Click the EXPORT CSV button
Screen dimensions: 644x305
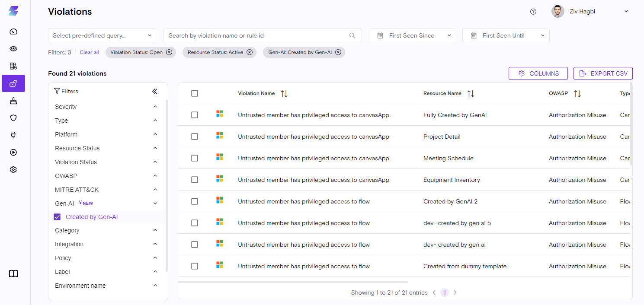(603, 73)
